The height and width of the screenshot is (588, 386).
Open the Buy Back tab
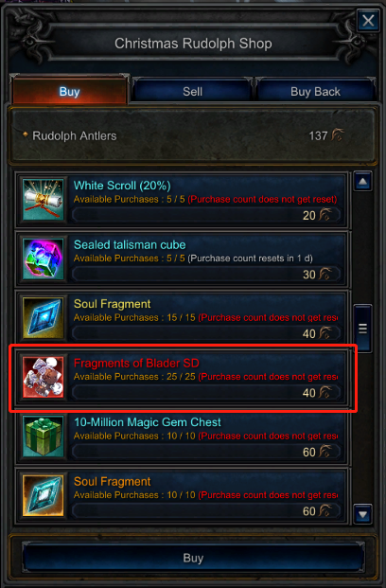(x=315, y=91)
